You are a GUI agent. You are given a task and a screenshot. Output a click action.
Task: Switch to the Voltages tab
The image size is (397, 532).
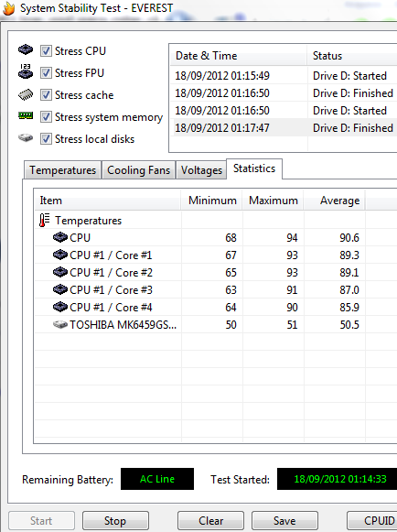pos(201,170)
